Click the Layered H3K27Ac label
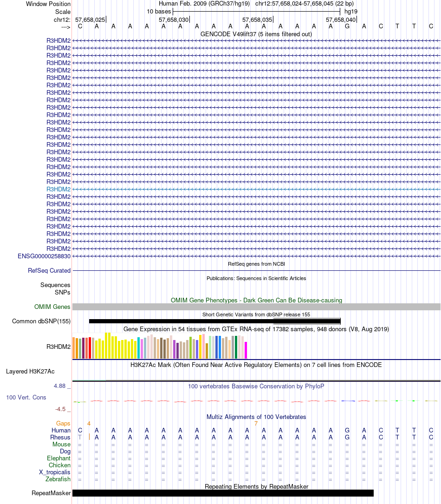 [x=30, y=372]
